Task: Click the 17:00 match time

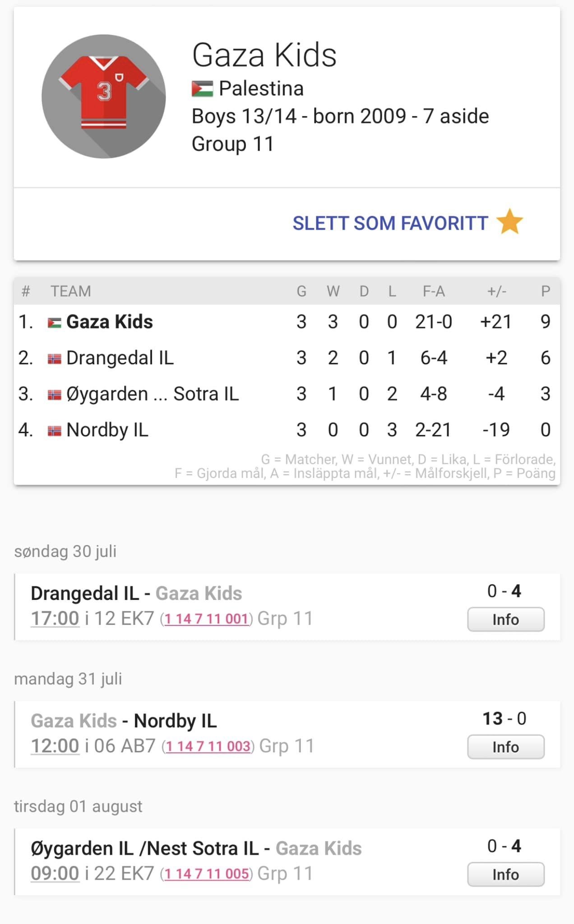Action: [x=55, y=618]
